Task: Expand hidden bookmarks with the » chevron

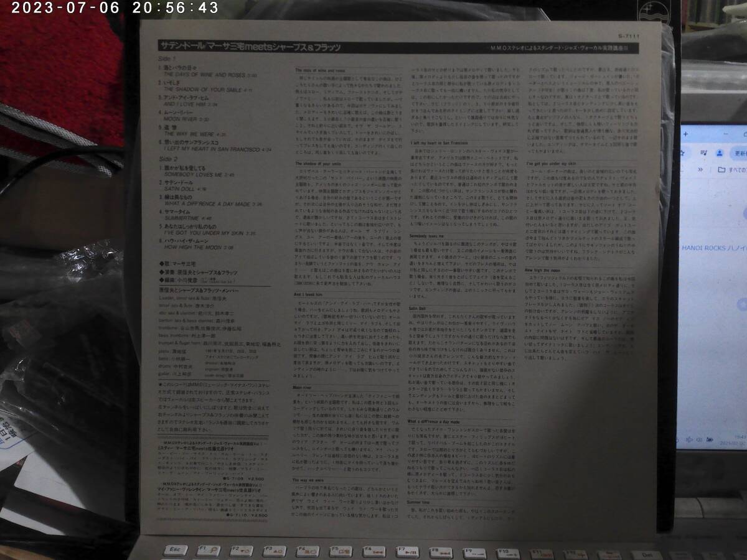Action: click(x=700, y=169)
